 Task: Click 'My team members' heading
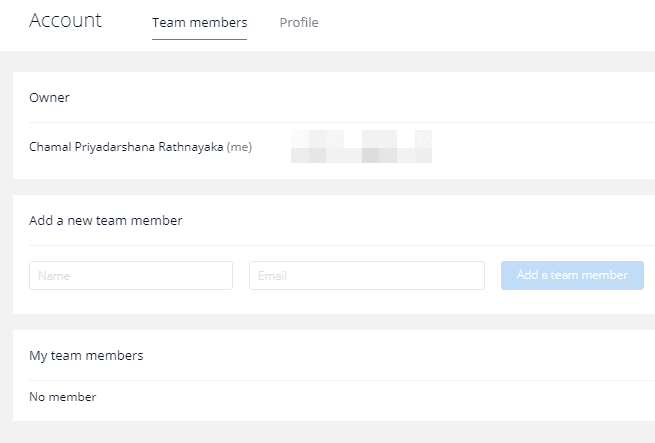tap(86, 356)
